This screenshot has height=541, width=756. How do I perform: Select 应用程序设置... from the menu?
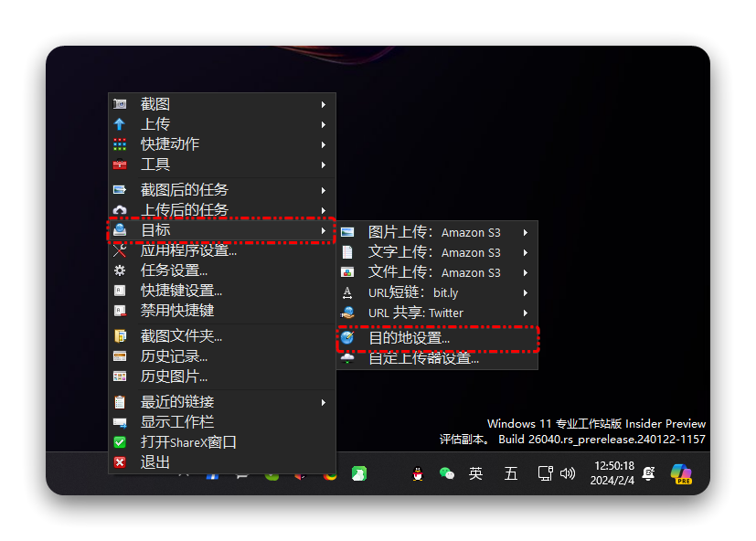pyautogui.click(x=222, y=250)
